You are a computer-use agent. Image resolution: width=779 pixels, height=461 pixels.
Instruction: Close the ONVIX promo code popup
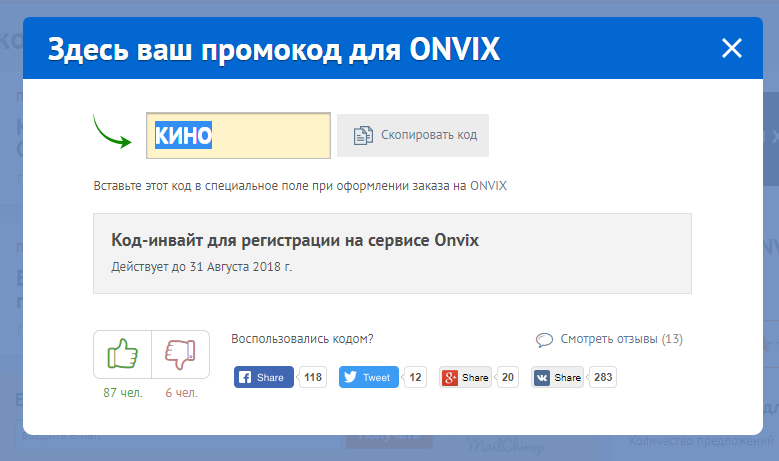coord(731,48)
